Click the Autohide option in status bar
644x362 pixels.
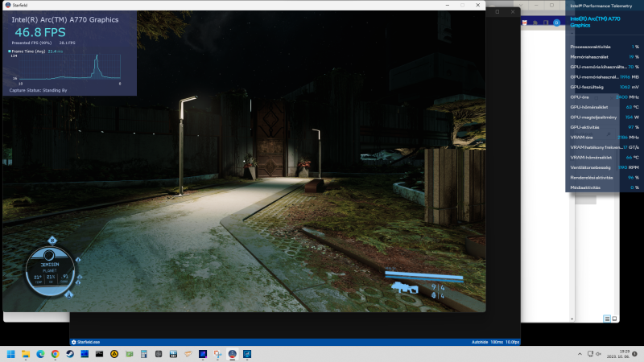point(479,342)
